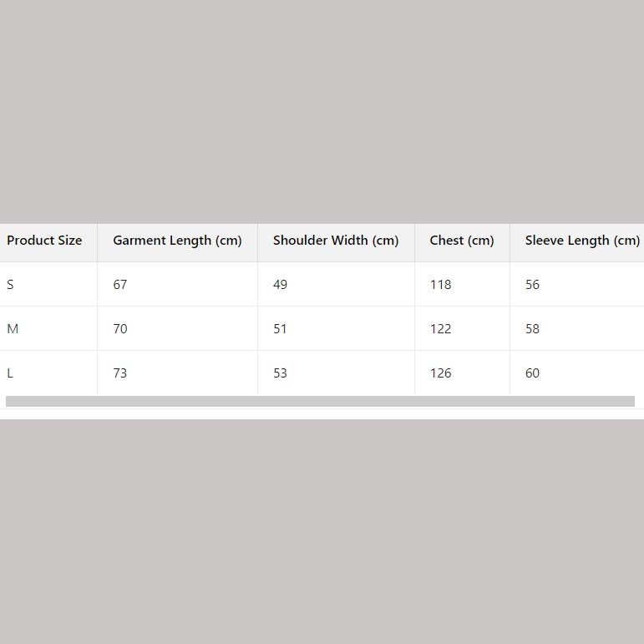Click garment length value 70

tap(120, 329)
